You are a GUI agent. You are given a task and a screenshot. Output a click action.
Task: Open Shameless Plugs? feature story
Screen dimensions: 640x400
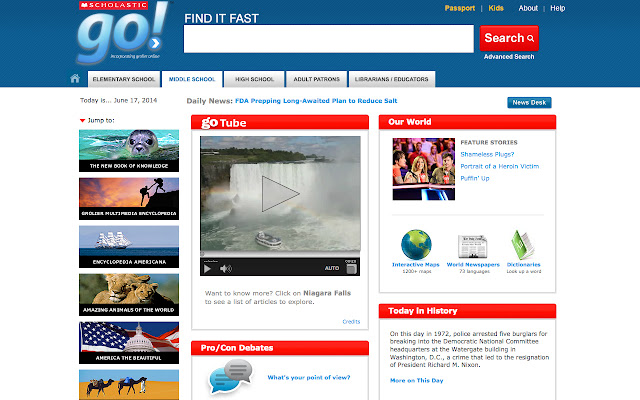(487, 154)
